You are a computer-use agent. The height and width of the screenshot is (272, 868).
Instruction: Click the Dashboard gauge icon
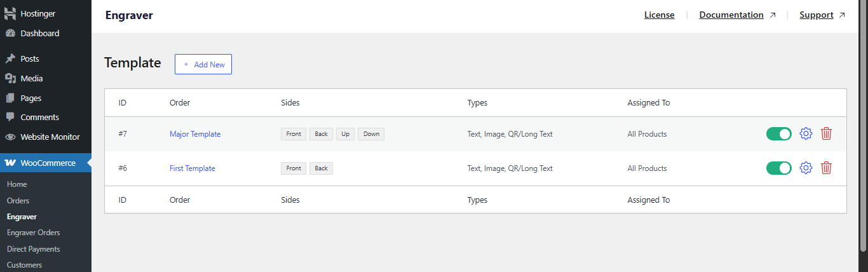tap(10, 33)
